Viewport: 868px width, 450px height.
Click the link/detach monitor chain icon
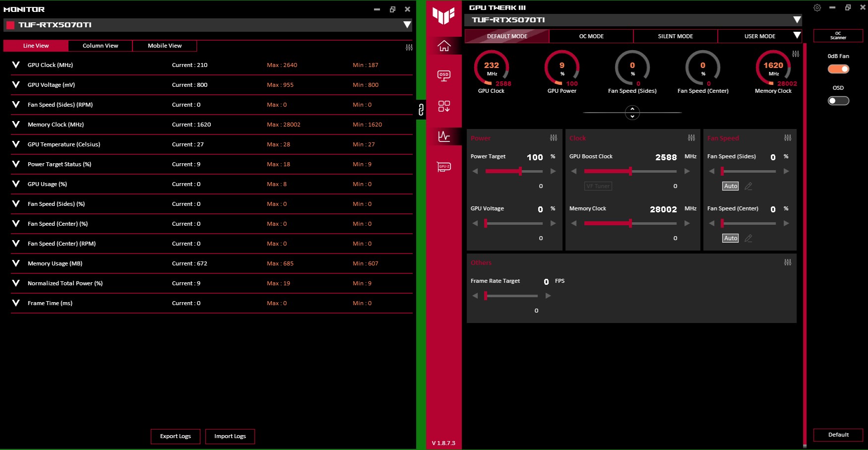pyautogui.click(x=421, y=109)
